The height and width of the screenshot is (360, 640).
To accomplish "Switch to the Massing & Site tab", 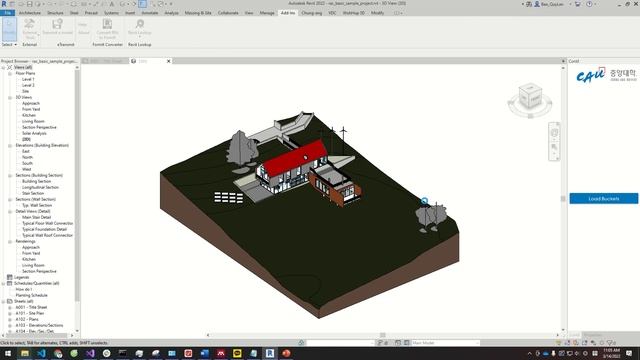I will (198, 13).
